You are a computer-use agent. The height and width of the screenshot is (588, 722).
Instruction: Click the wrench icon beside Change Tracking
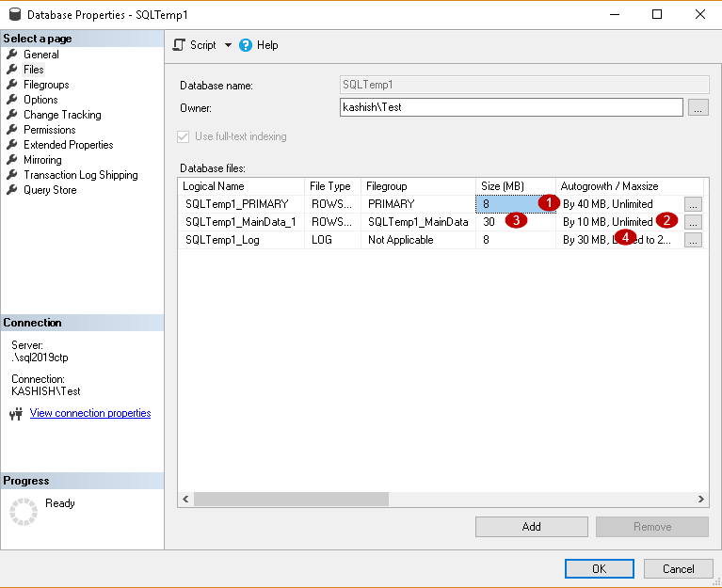12,115
